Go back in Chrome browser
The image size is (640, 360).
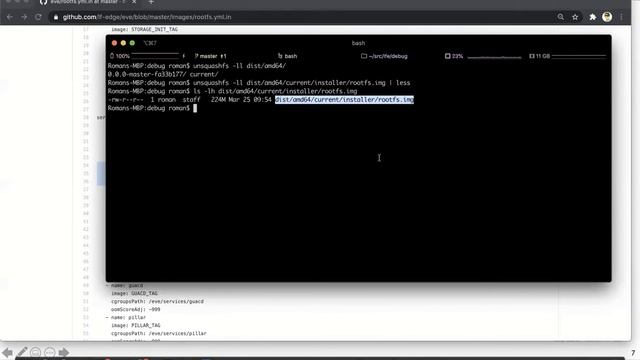tap(10, 17)
